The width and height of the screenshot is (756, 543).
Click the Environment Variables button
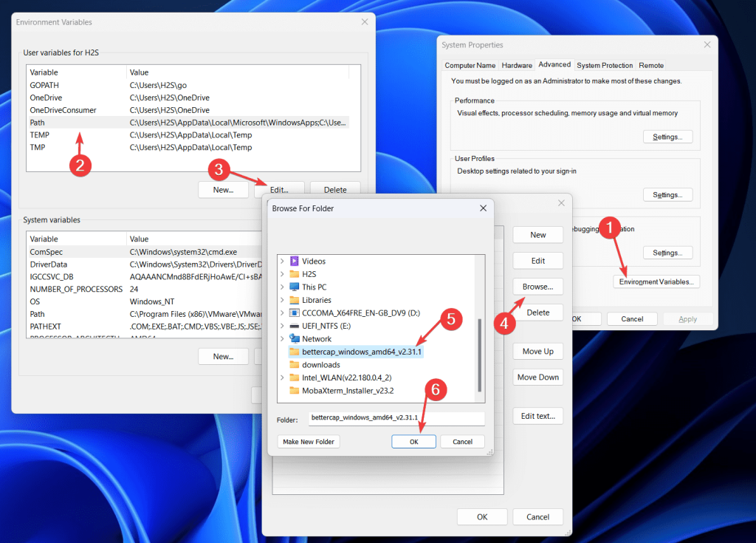point(656,281)
